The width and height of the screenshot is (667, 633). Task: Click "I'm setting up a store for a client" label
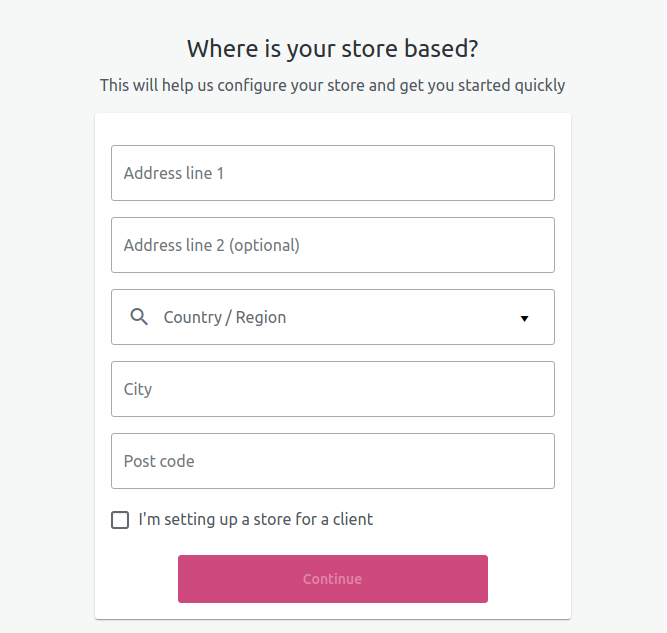click(255, 519)
